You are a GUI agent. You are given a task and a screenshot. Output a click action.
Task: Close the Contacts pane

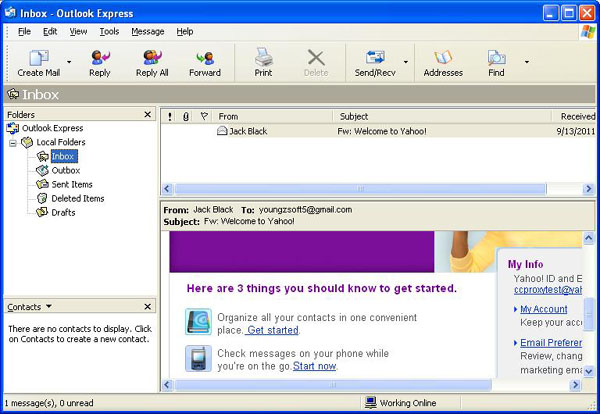pyautogui.click(x=148, y=306)
